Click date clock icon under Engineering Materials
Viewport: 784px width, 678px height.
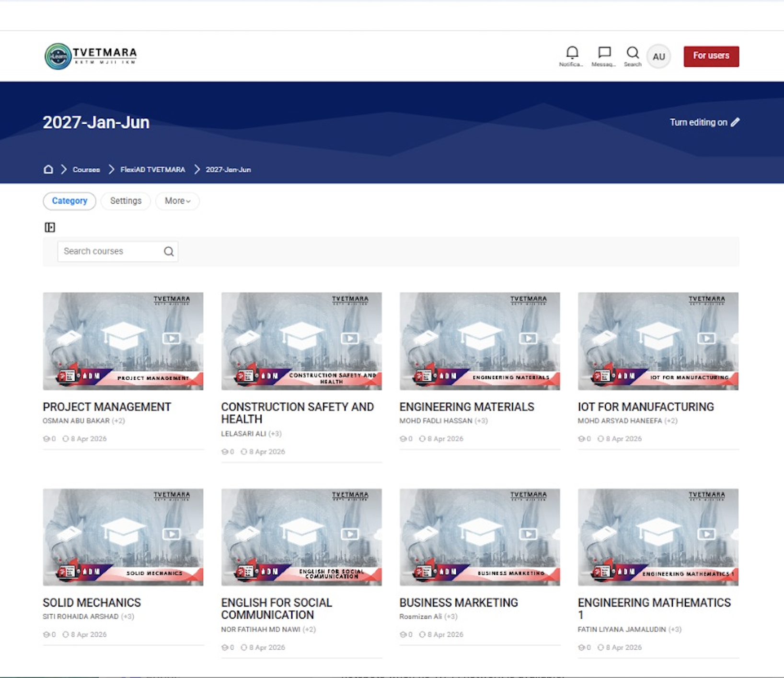pyautogui.click(x=422, y=439)
